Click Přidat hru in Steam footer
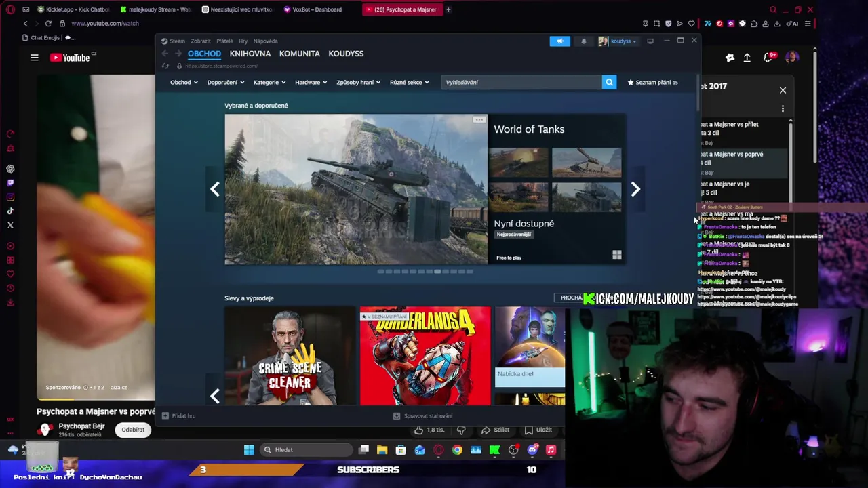The height and width of the screenshot is (488, 868). 179,416
